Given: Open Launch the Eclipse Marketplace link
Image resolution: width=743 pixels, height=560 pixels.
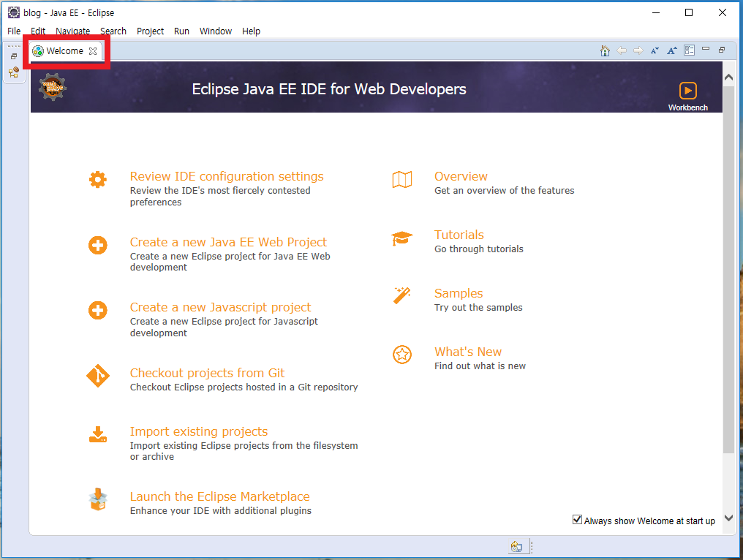Looking at the screenshot, I should coord(219,496).
